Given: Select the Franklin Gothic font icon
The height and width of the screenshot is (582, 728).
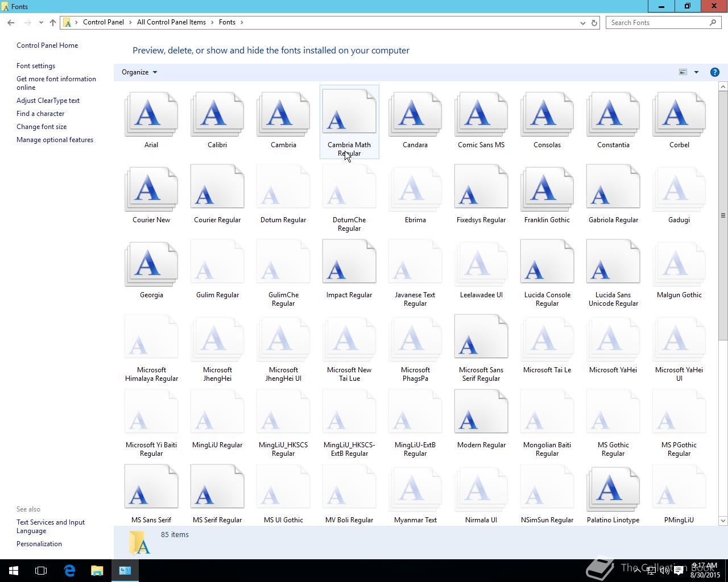Looking at the screenshot, I should (x=547, y=190).
